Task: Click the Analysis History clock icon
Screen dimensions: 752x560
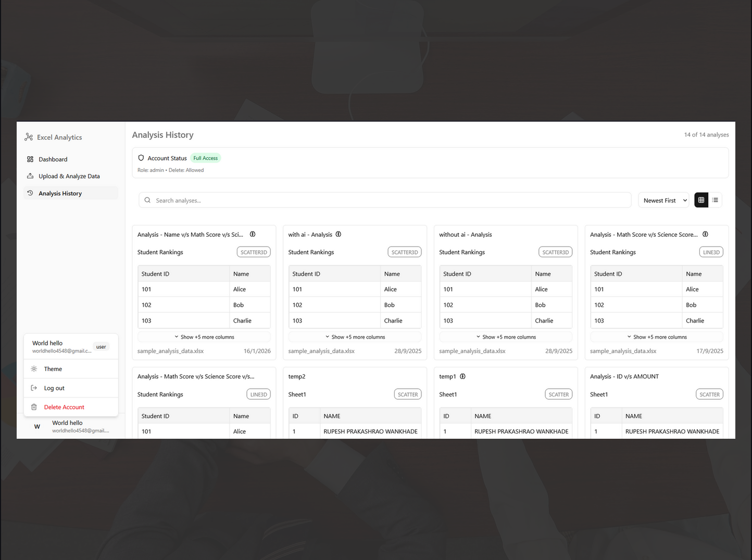Action: pos(30,193)
